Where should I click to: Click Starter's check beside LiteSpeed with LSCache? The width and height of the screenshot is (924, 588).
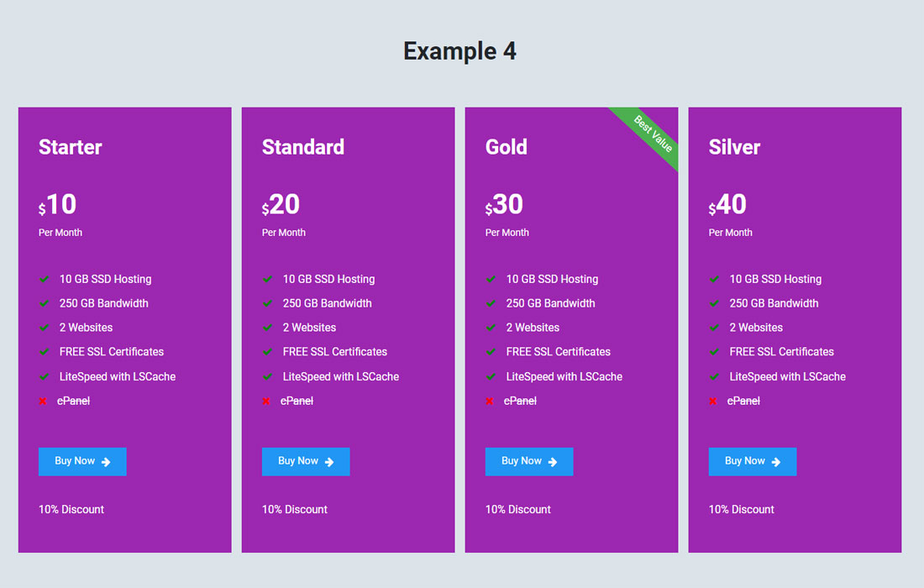click(44, 376)
